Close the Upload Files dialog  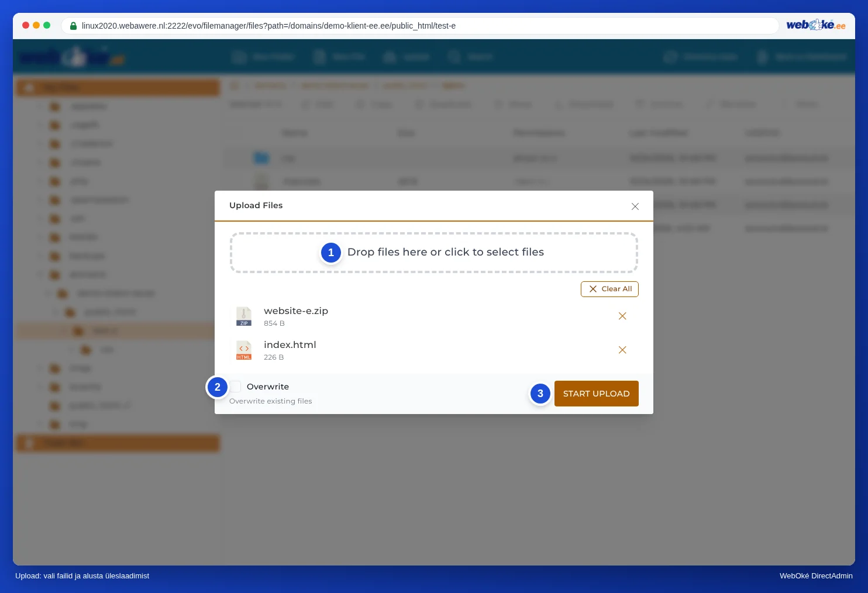coord(635,206)
